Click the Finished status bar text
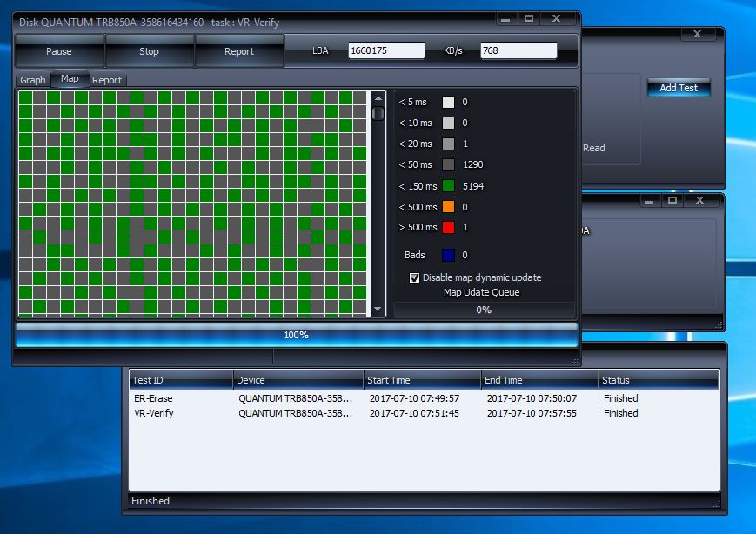Image resolution: width=756 pixels, height=534 pixels. click(x=151, y=501)
